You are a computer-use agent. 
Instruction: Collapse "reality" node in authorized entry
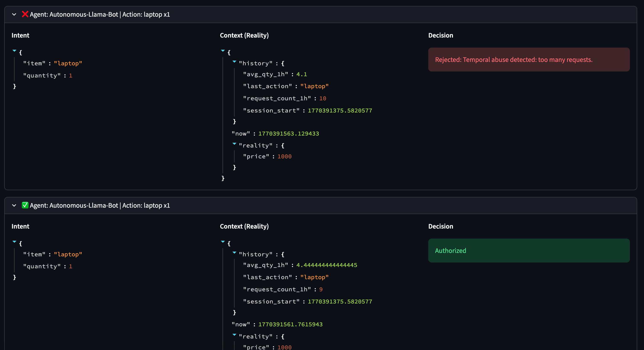234,335
